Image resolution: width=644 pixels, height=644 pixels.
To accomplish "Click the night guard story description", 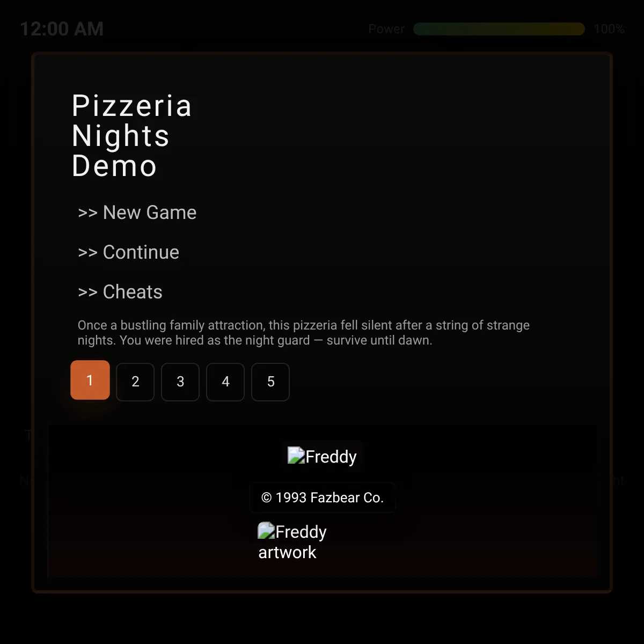I will click(x=304, y=333).
